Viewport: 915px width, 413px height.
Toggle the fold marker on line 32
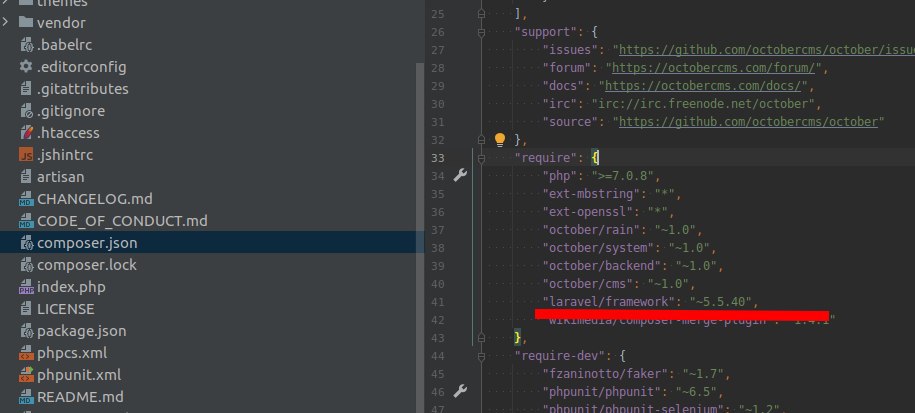(481, 140)
